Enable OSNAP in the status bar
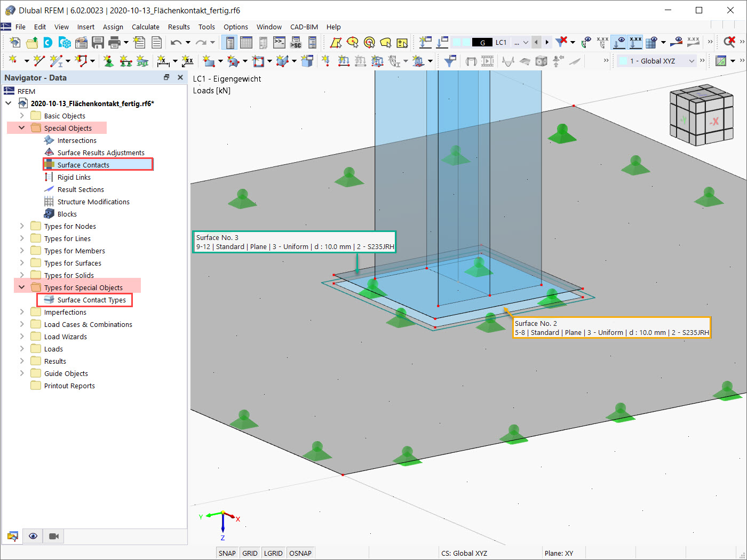Screen dimensions: 747x560 coord(300,553)
